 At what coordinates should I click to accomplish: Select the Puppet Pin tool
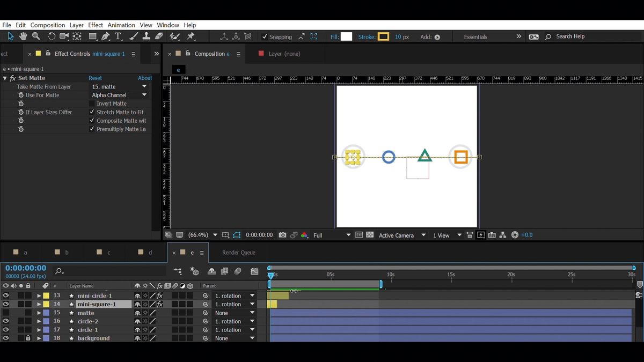(x=191, y=36)
